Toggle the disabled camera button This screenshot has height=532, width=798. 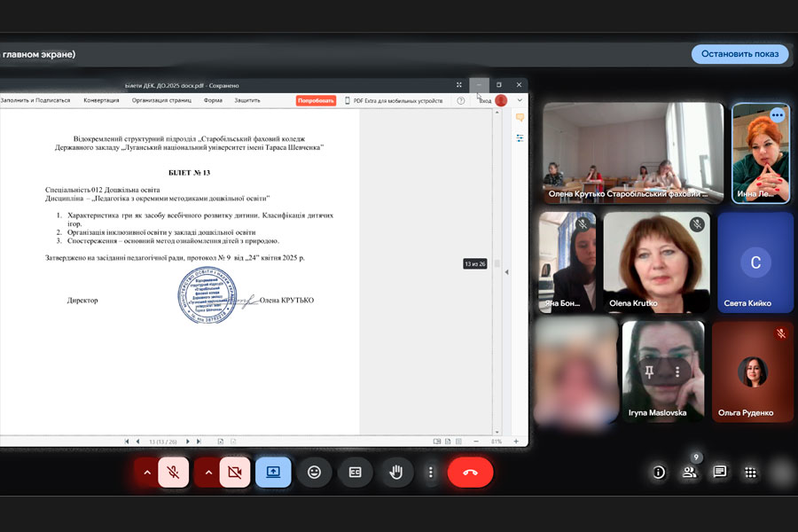click(x=235, y=472)
